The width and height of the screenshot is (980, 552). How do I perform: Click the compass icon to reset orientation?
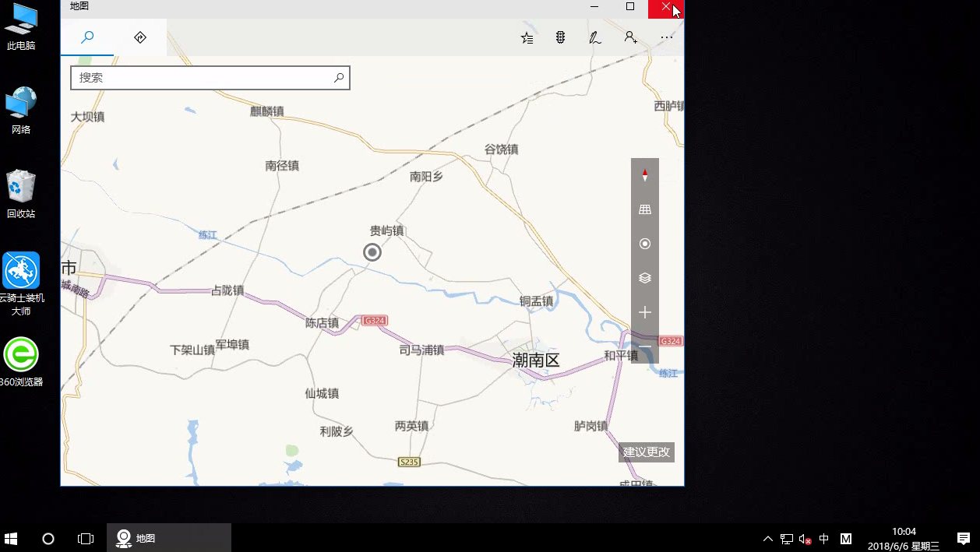pyautogui.click(x=644, y=175)
